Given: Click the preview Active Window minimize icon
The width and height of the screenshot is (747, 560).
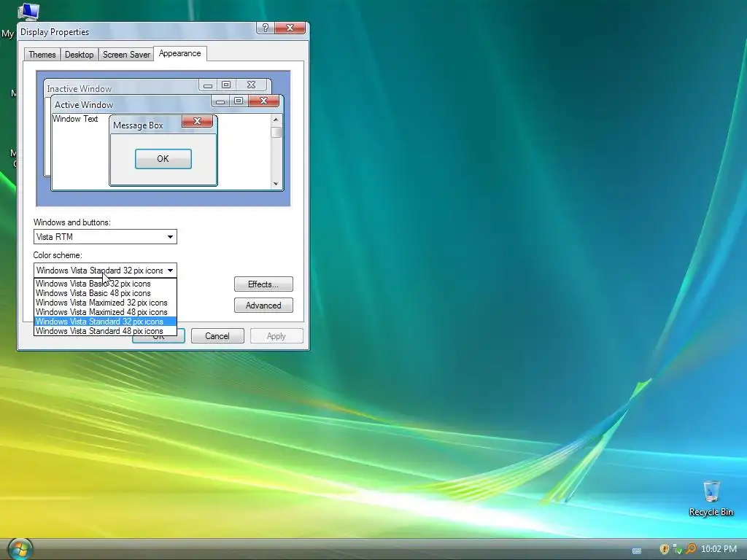Looking at the screenshot, I should (220, 101).
